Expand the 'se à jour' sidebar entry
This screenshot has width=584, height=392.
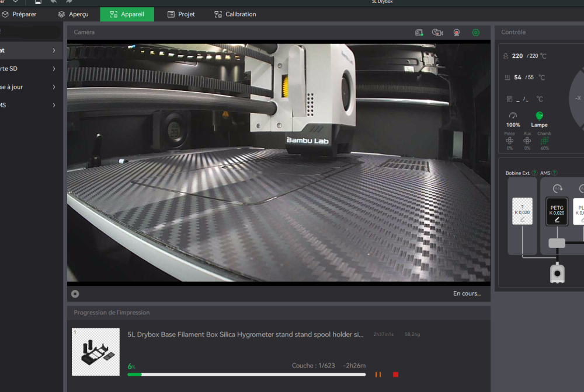30,87
